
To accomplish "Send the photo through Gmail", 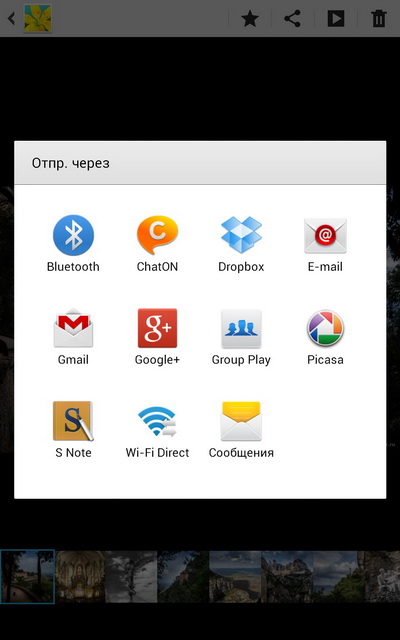I will point(73,336).
